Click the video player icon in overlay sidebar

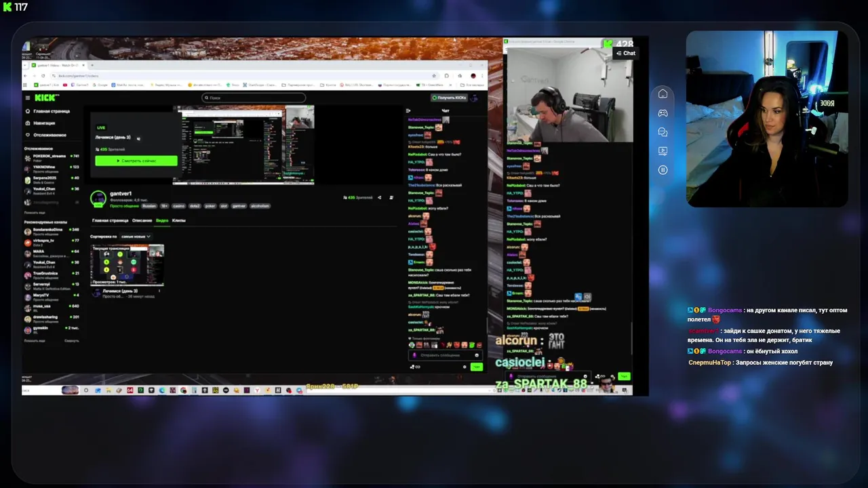pyautogui.click(x=663, y=151)
